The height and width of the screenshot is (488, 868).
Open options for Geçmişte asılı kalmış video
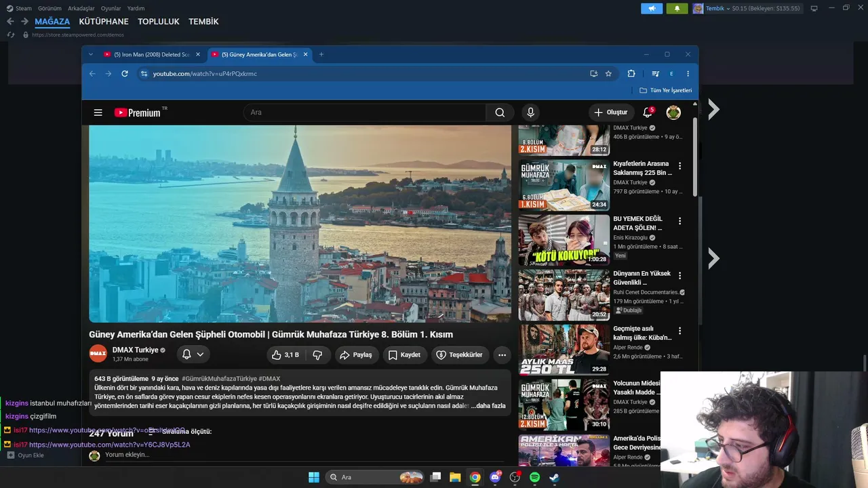[x=679, y=331]
